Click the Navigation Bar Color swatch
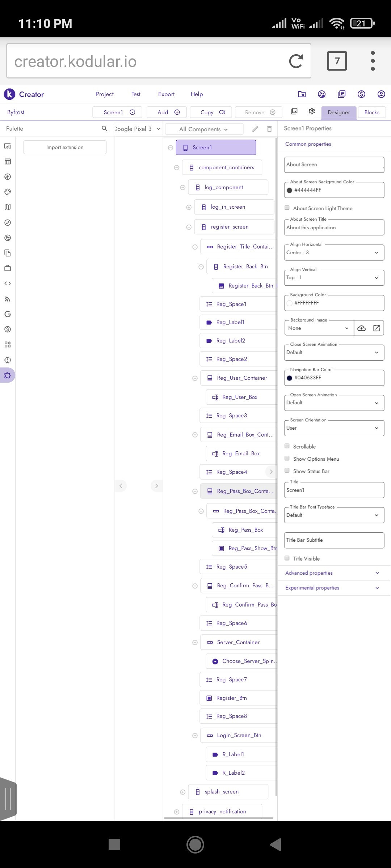Screen dimensions: 391x868 pyautogui.click(x=290, y=378)
